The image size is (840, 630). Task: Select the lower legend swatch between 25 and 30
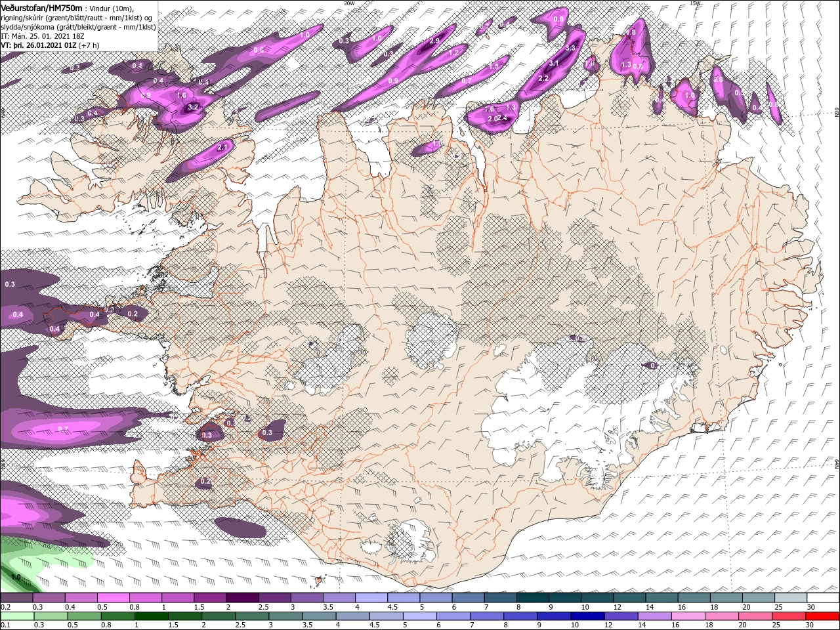tap(789, 616)
